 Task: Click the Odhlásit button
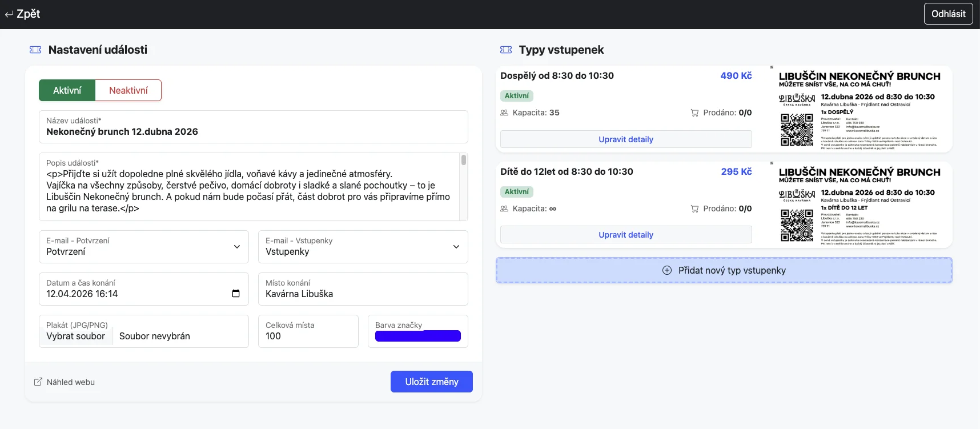click(x=949, y=14)
